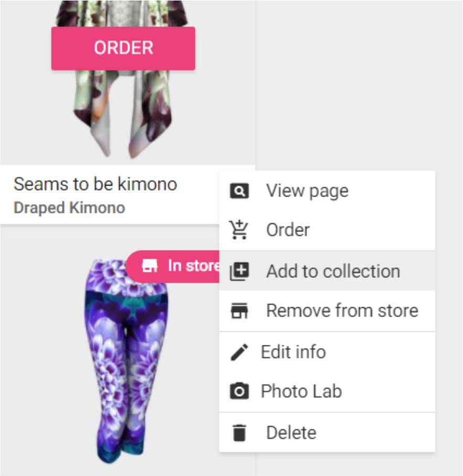Click the pink ORDER button
Viewport: 463px width, 476px height.
[x=123, y=48]
